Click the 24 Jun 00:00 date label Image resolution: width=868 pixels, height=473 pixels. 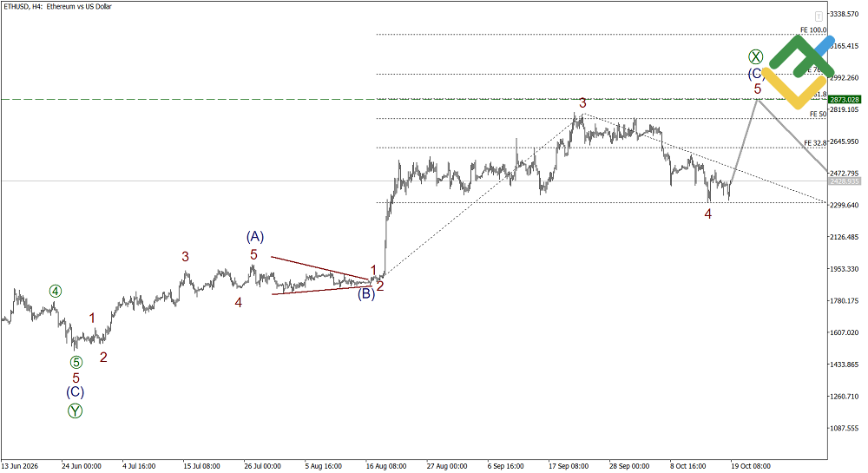click(x=82, y=466)
